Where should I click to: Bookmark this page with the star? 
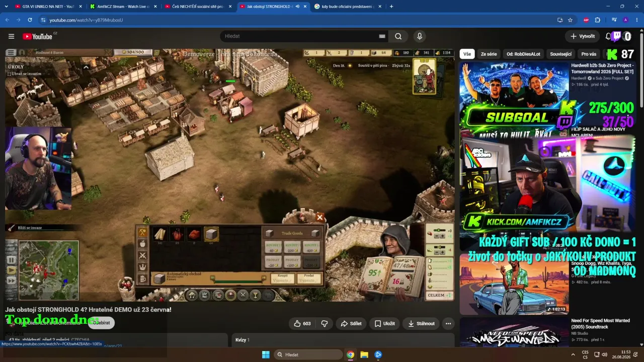click(x=570, y=20)
